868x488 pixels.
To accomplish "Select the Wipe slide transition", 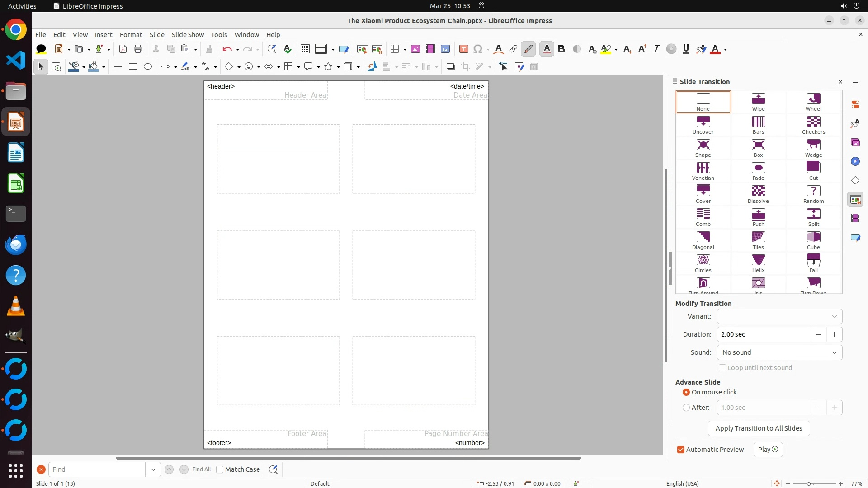I will [758, 102].
